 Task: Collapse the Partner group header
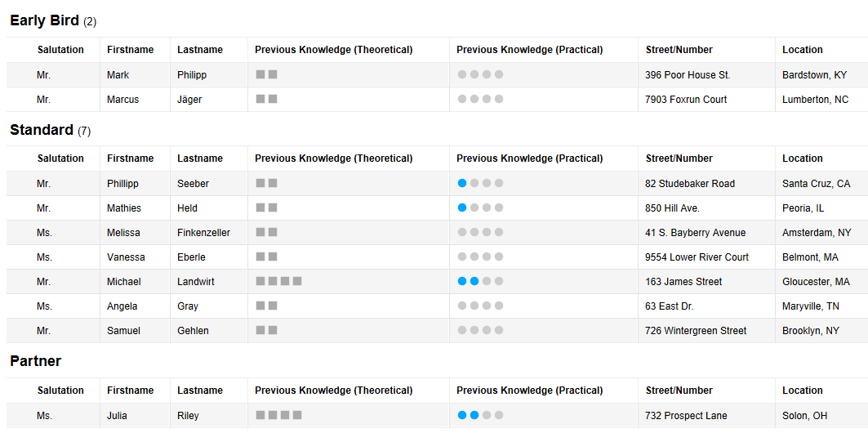[x=35, y=361]
